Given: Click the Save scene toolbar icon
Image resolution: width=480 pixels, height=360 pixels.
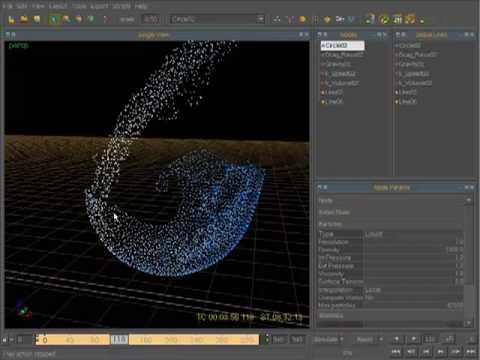Looking at the screenshot, I should [36, 20].
